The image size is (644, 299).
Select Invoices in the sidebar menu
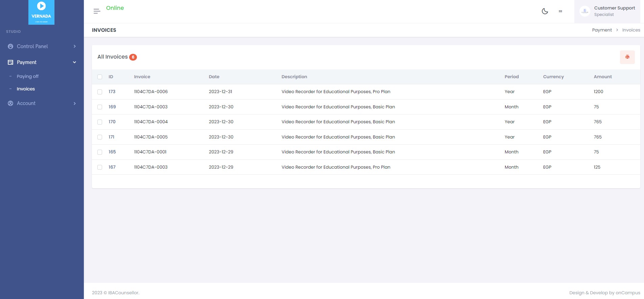tap(26, 89)
